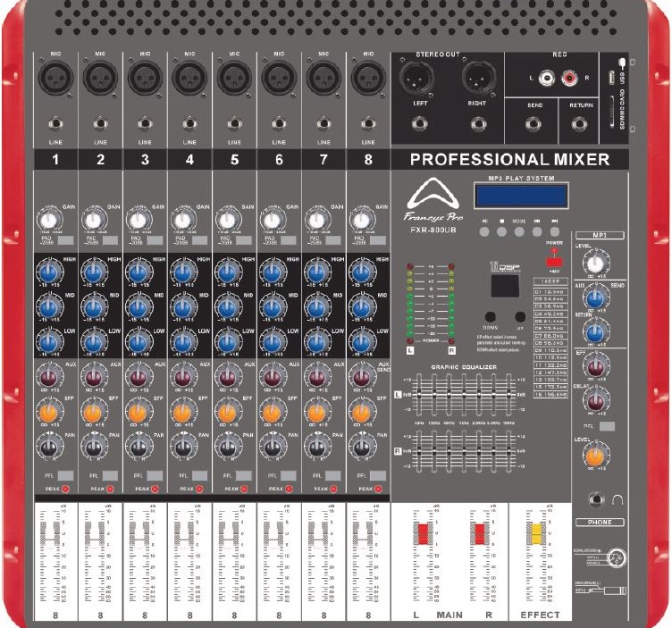Viewport: 672px width, 628px height.
Task: Click the channel 4 PAN knob
Action: (x=183, y=448)
